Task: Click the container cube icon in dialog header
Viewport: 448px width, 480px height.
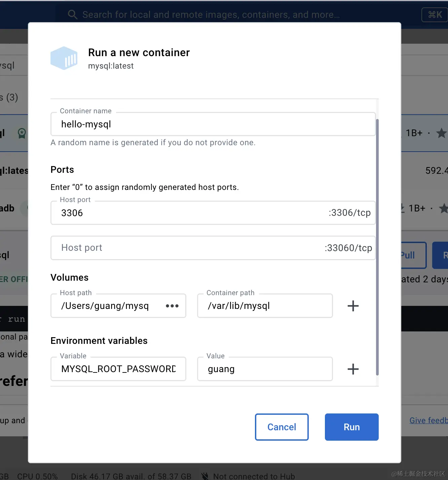Action: [x=64, y=58]
